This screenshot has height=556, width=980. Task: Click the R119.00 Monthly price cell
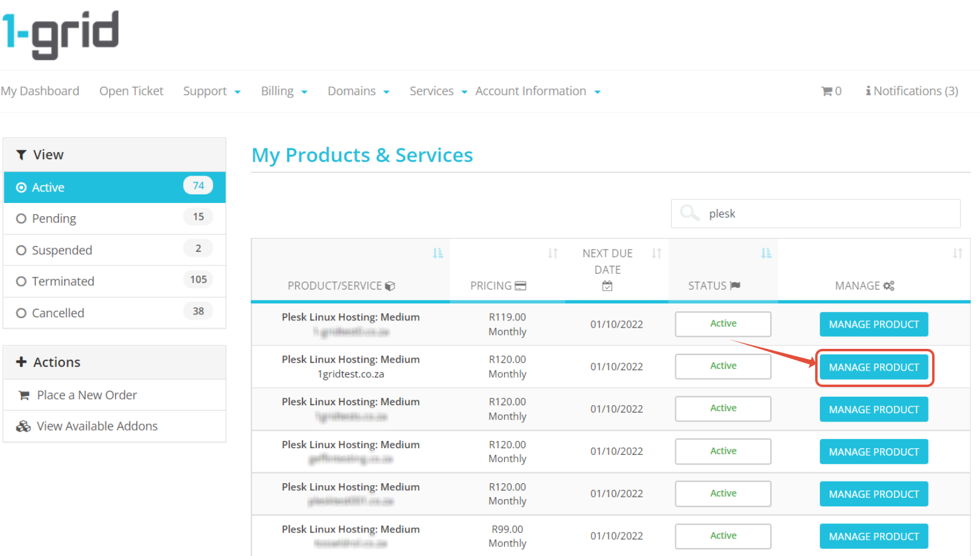(x=507, y=325)
